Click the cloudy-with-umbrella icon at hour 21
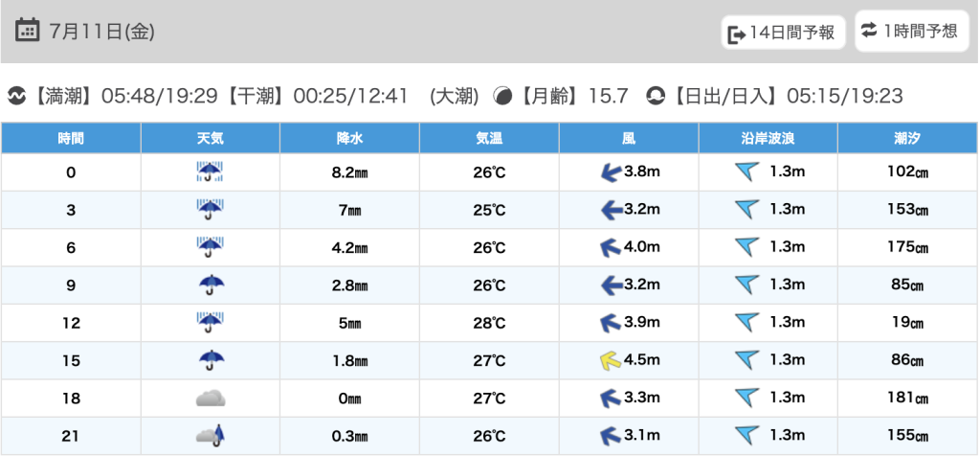Image resolution: width=980 pixels, height=456 pixels. (x=210, y=435)
